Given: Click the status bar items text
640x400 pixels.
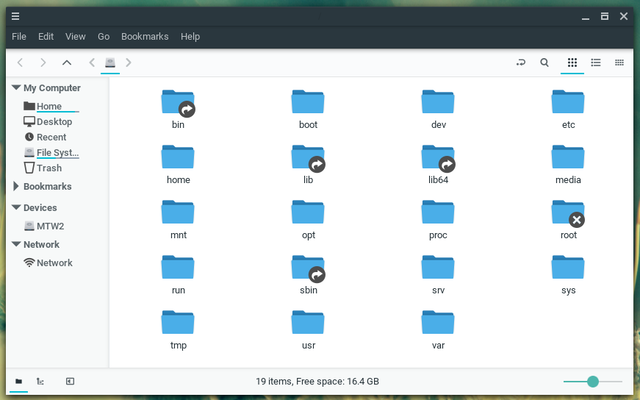Looking at the screenshot, I should point(318,381).
